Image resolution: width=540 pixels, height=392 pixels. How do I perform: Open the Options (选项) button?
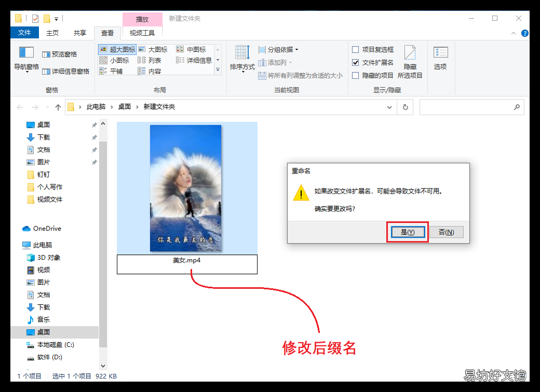pos(440,58)
